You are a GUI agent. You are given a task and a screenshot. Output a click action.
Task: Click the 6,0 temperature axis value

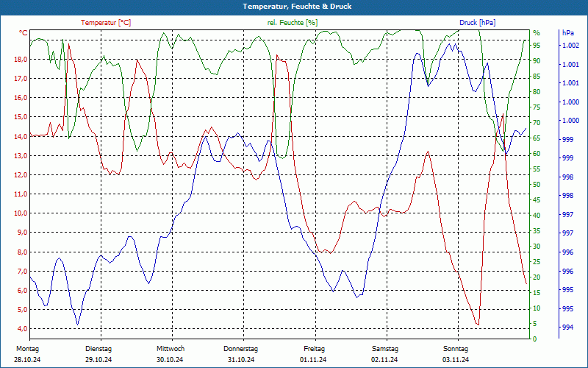[x=23, y=290]
